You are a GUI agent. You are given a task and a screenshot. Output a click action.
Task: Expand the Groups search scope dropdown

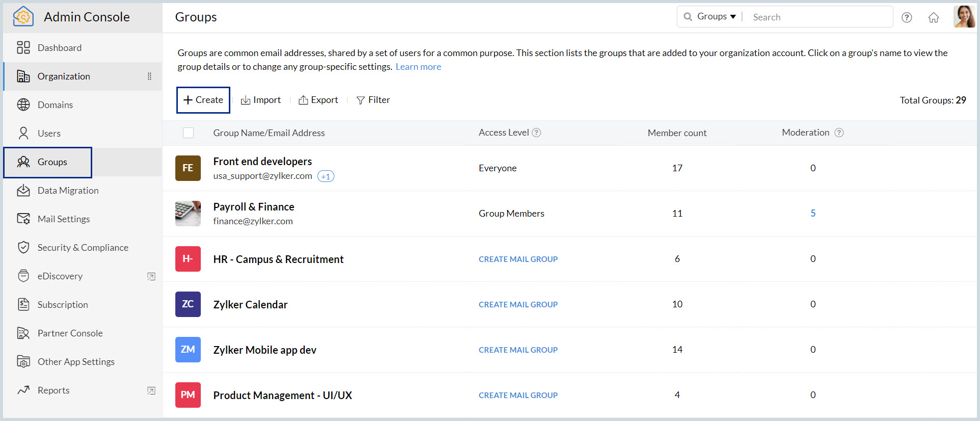pos(716,17)
